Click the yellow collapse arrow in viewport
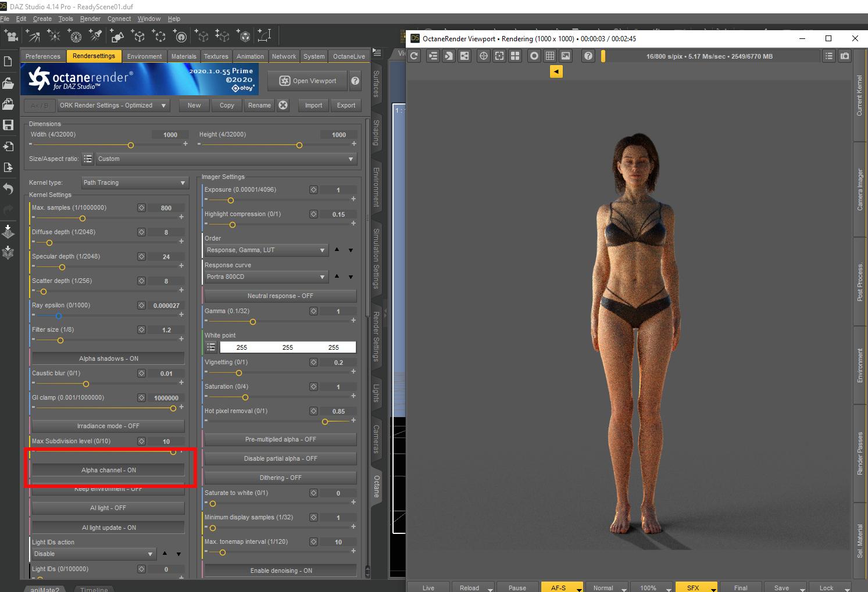Viewport: 868px width, 592px height. (x=556, y=71)
